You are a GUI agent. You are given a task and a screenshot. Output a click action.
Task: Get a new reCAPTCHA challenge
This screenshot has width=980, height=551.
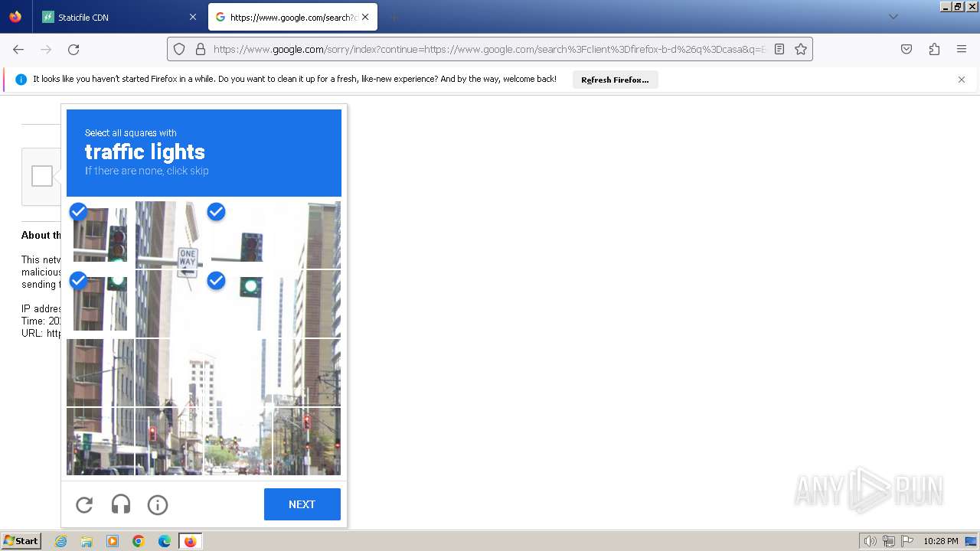(x=84, y=504)
